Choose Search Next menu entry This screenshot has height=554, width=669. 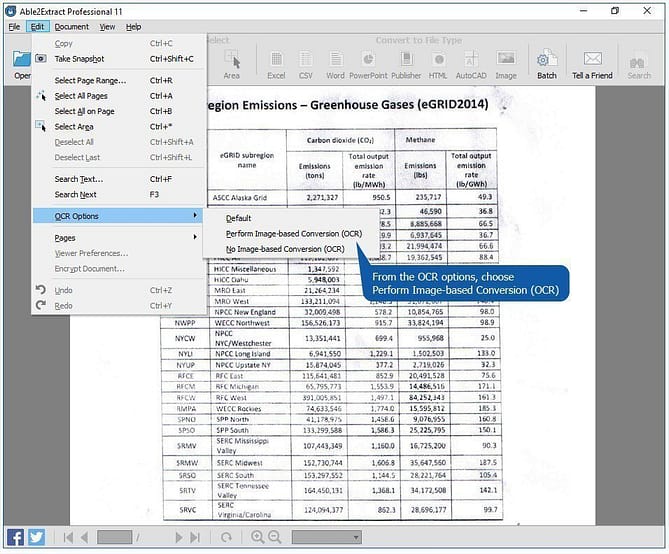(119, 195)
